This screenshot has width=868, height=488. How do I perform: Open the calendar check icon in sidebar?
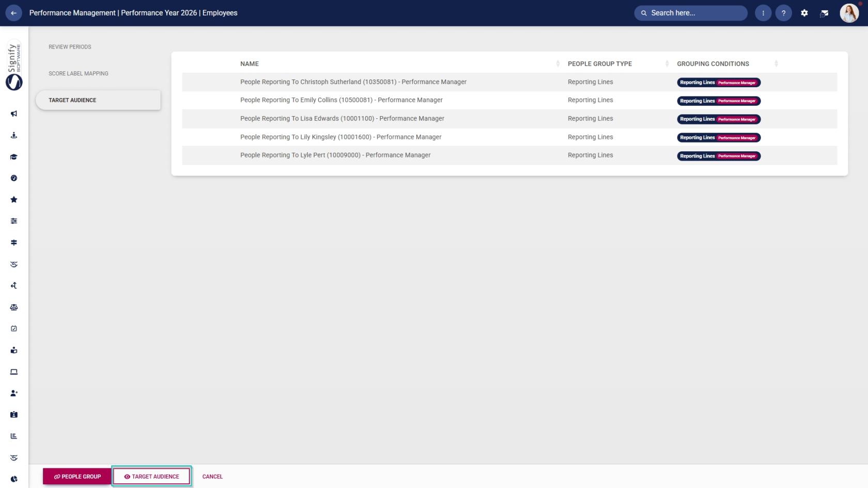14,328
